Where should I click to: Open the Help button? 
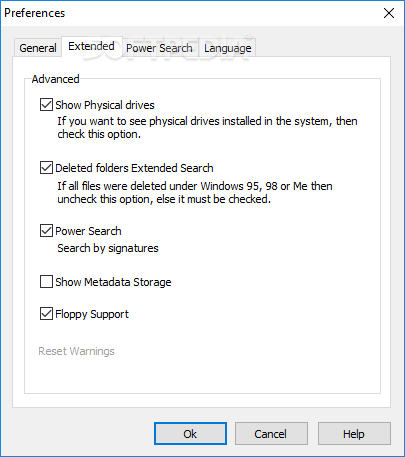(354, 434)
